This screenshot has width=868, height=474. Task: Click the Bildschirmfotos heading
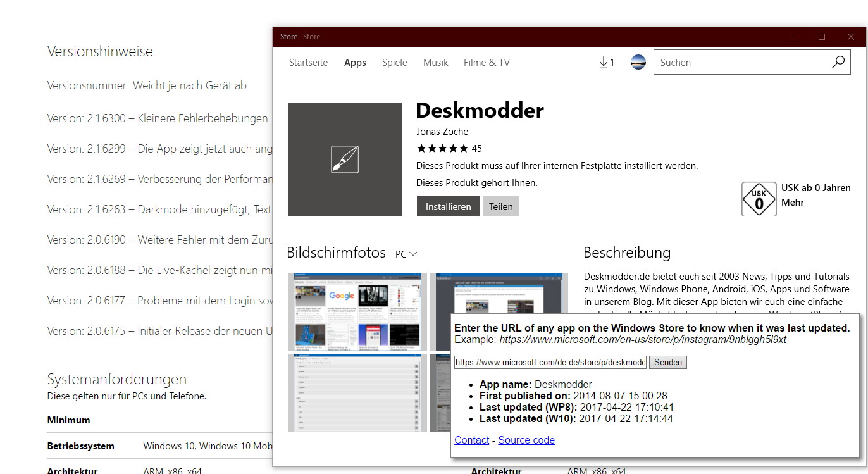pyautogui.click(x=336, y=253)
